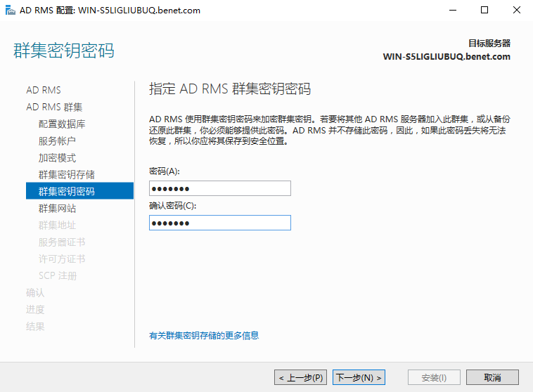533x392 pixels.
Task: Click the target server name WIN-S5LIGLIUBUQ.benet.com
Action: pos(447,56)
